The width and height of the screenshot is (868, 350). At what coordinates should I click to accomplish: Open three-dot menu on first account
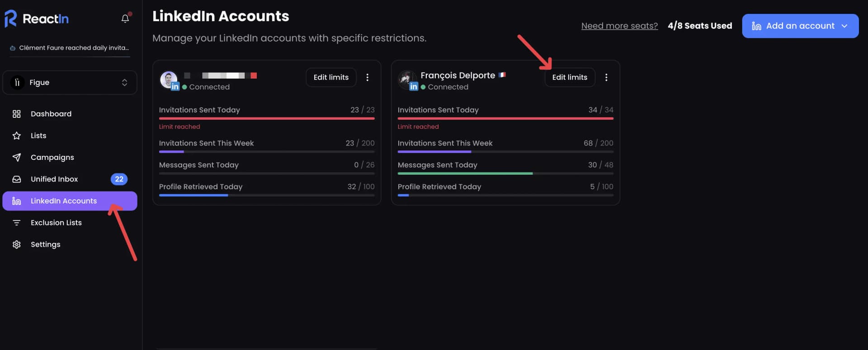click(368, 78)
